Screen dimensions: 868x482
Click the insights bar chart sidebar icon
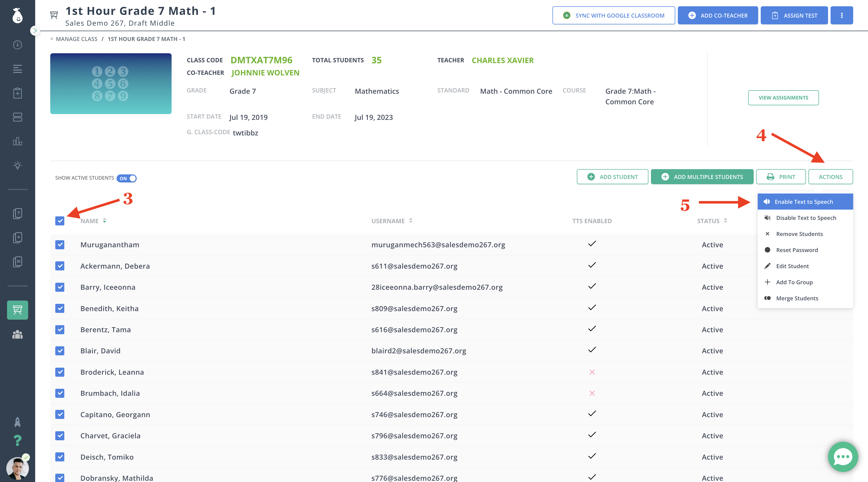click(18, 141)
